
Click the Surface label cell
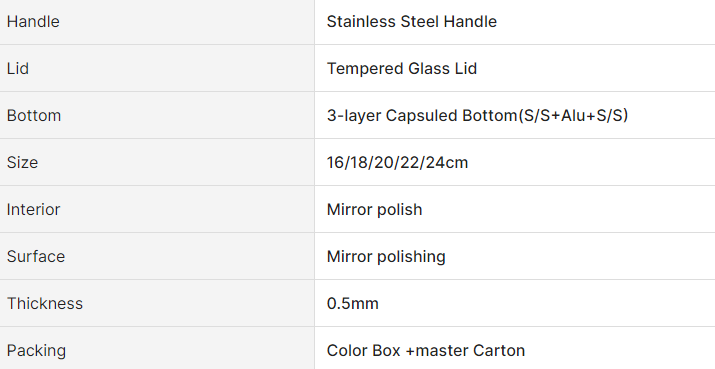157,256
